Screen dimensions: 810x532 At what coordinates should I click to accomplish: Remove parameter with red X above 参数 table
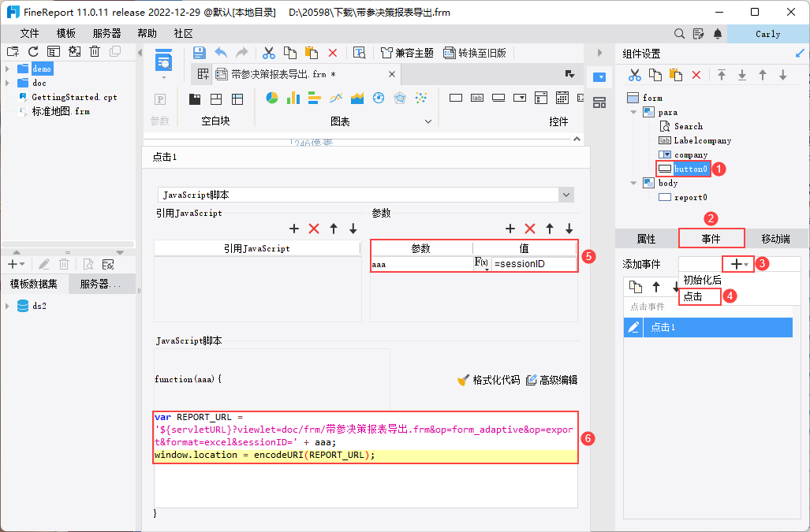(x=530, y=229)
